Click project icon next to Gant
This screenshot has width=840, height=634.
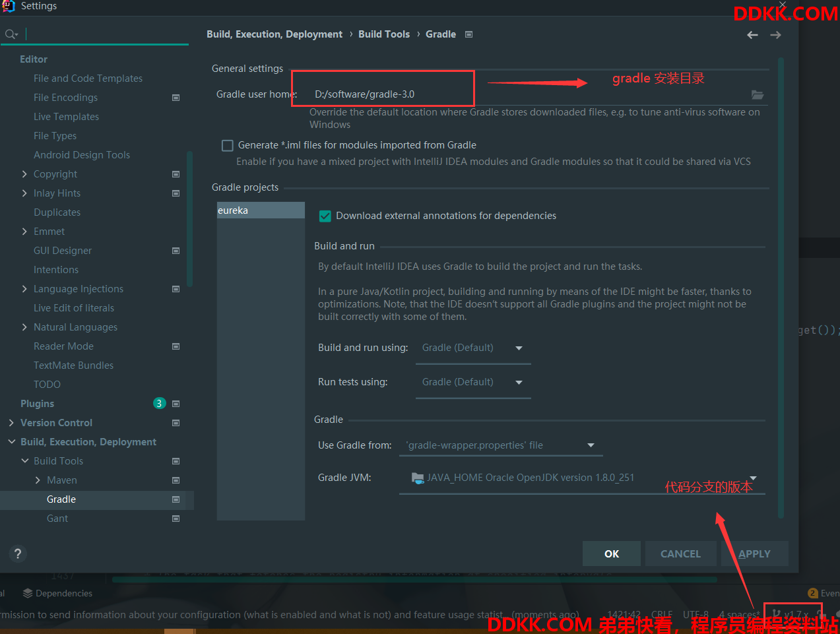pyautogui.click(x=176, y=519)
